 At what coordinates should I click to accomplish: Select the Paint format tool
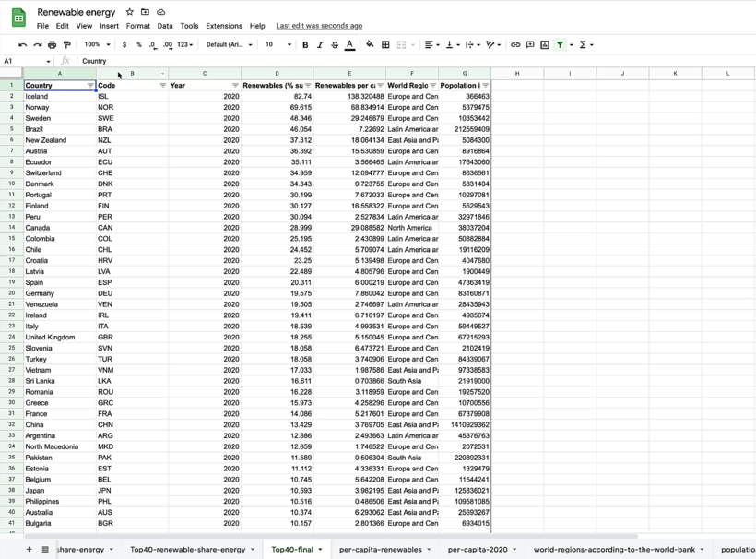click(x=67, y=45)
